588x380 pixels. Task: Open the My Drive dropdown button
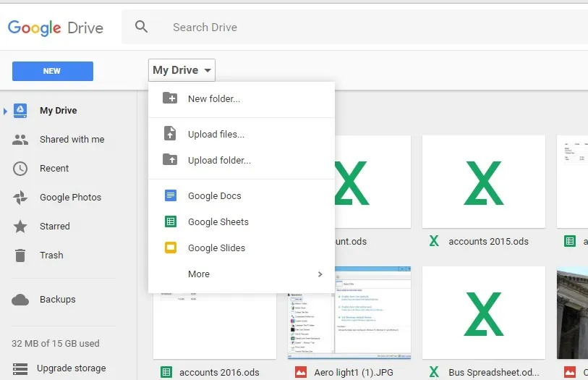click(182, 69)
